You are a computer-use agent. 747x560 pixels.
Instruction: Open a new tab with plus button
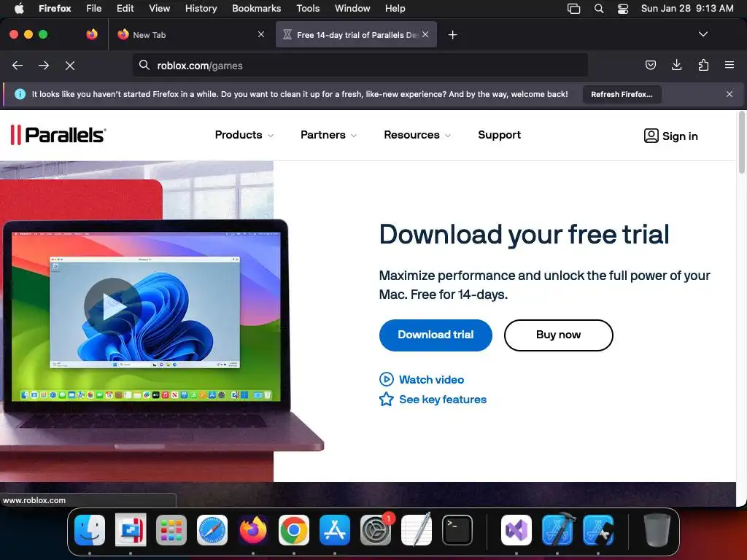point(452,35)
